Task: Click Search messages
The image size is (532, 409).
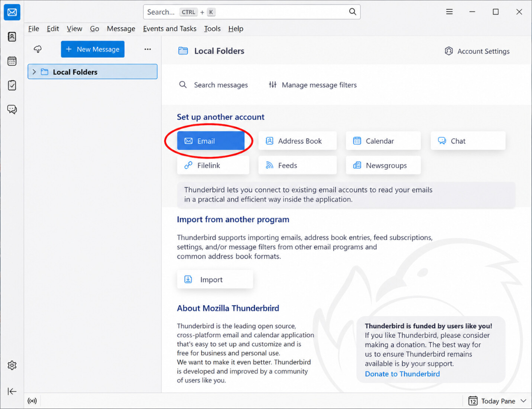Action: pyautogui.click(x=213, y=85)
